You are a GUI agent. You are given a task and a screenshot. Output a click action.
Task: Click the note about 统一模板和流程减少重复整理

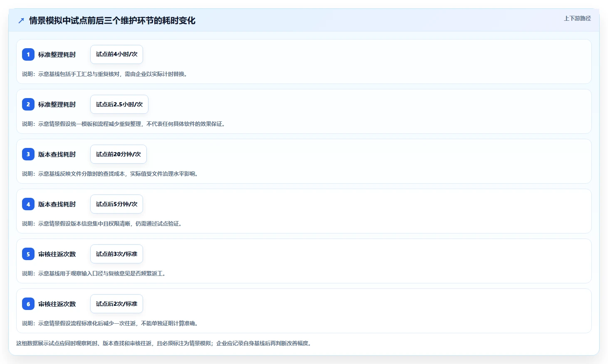click(x=124, y=124)
